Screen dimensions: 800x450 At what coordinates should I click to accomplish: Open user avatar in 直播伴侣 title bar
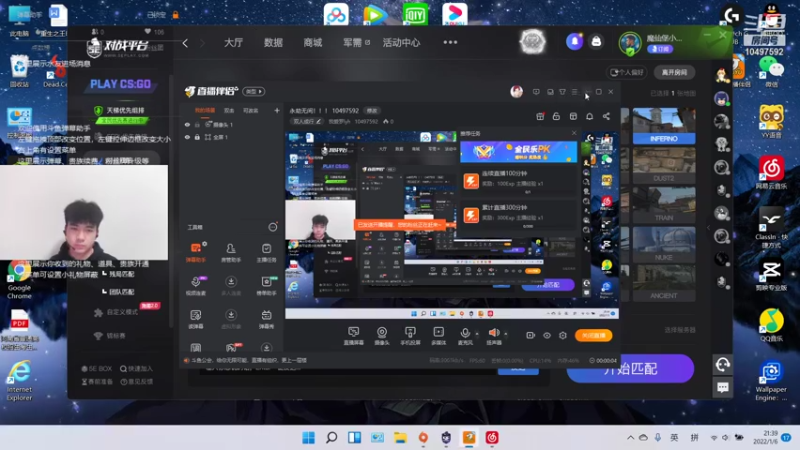[516, 92]
